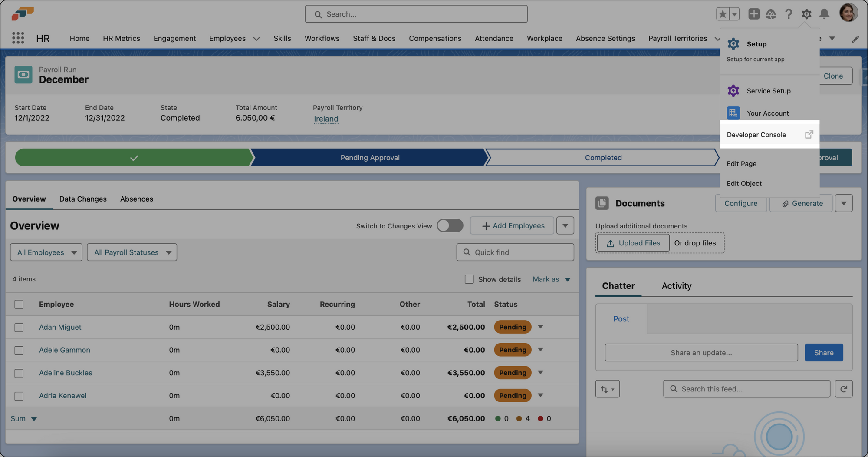Open the All Payroll Statuses dropdown
Screen dimensions: 868x457
132,252
